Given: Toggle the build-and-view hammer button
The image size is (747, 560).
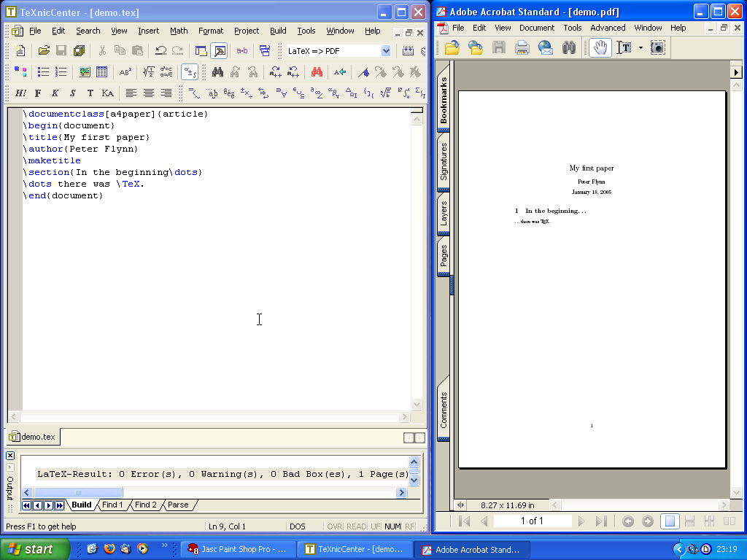Looking at the screenshot, I should pyautogui.click(x=218, y=51).
